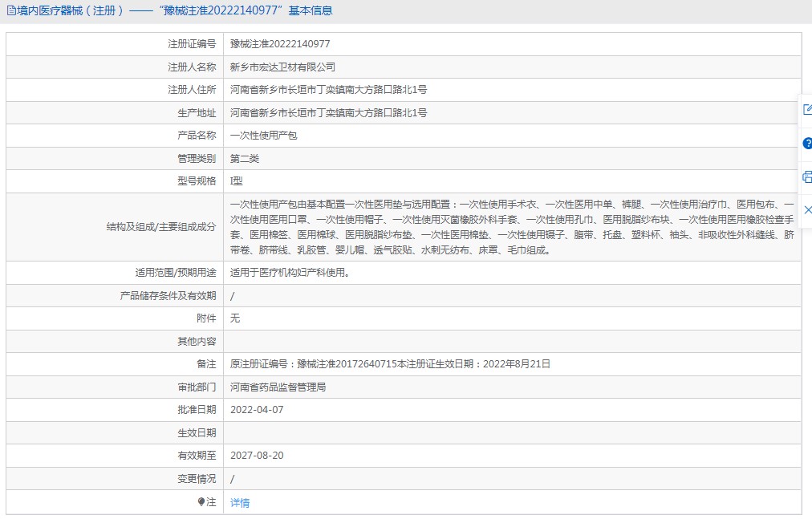
Task: Select registrant name 新乡市宏达卫材有限公司
Action: coord(282,67)
